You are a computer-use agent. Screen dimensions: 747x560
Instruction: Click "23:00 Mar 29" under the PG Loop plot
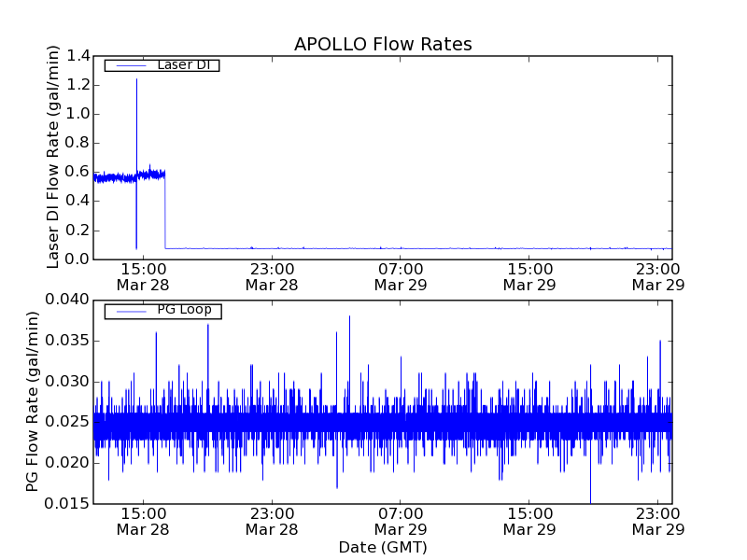coord(658,522)
